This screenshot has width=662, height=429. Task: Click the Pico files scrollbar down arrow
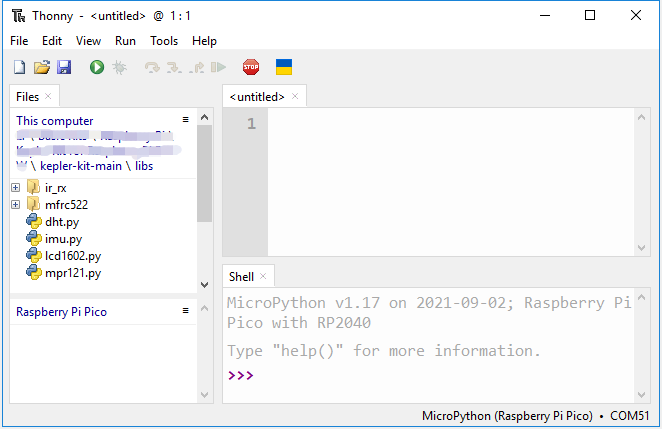click(x=205, y=395)
